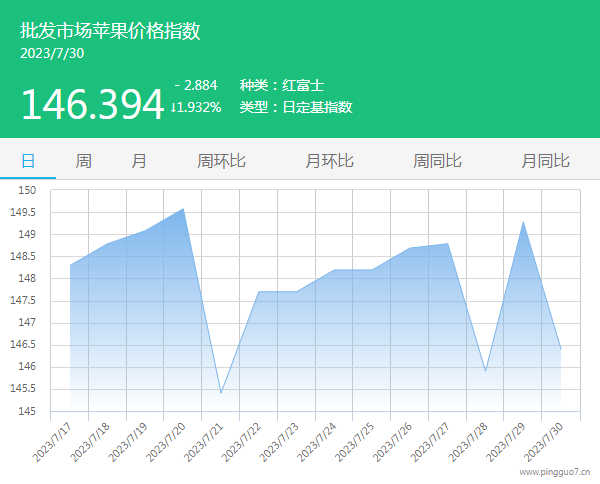Switch to the 月 tab
The height and width of the screenshot is (484, 600).
[x=139, y=161]
